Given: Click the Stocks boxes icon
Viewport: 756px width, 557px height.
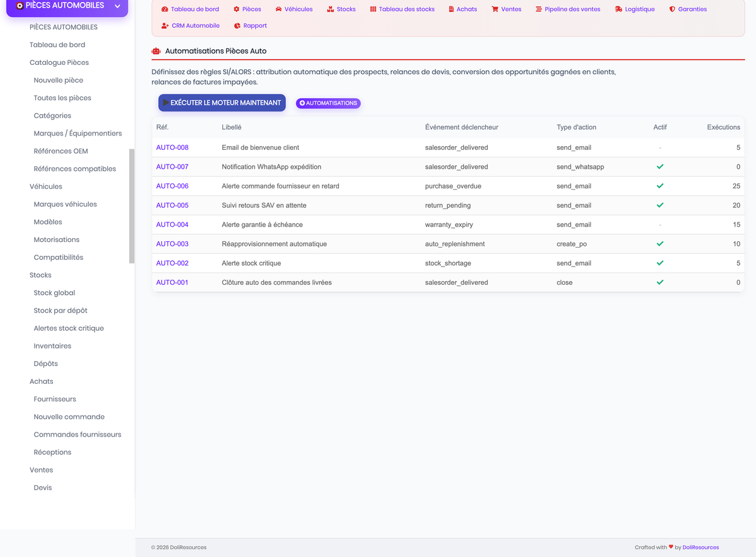Looking at the screenshot, I should [331, 9].
